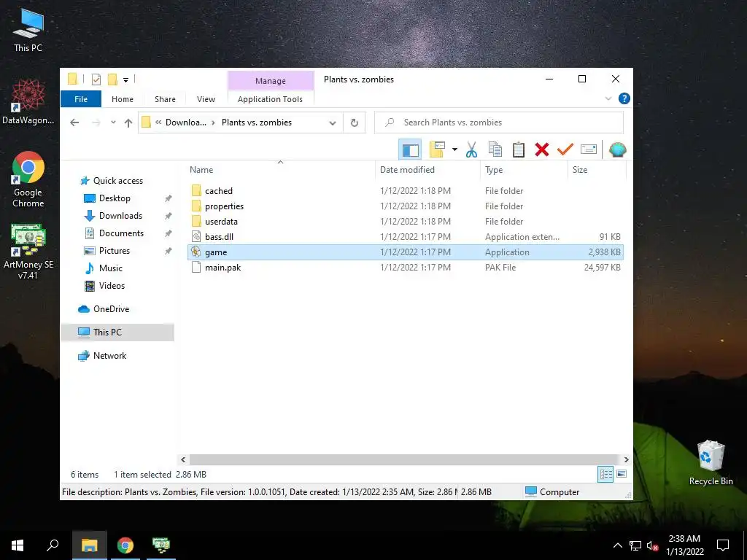Focus the Search Plants vs. zombies box

(x=499, y=122)
